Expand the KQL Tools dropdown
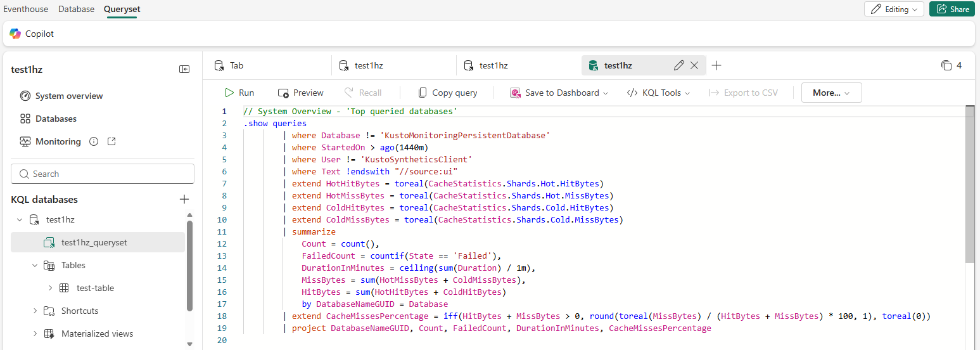980x350 pixels. (661, 93)
